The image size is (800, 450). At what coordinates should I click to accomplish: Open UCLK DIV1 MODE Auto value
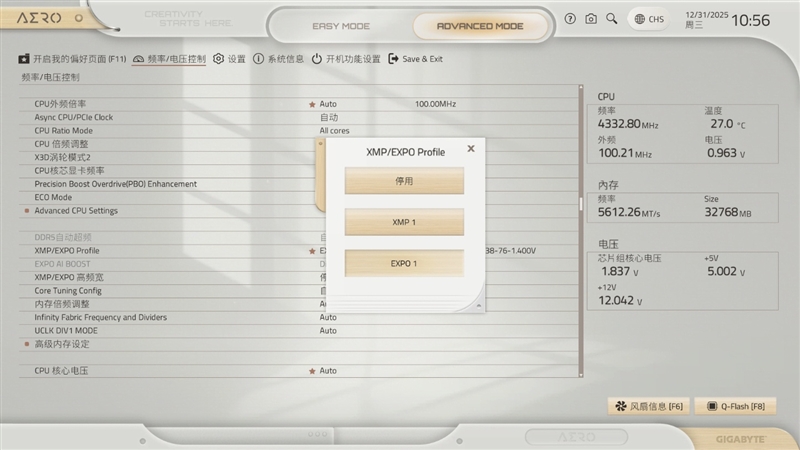click(328, 331)
